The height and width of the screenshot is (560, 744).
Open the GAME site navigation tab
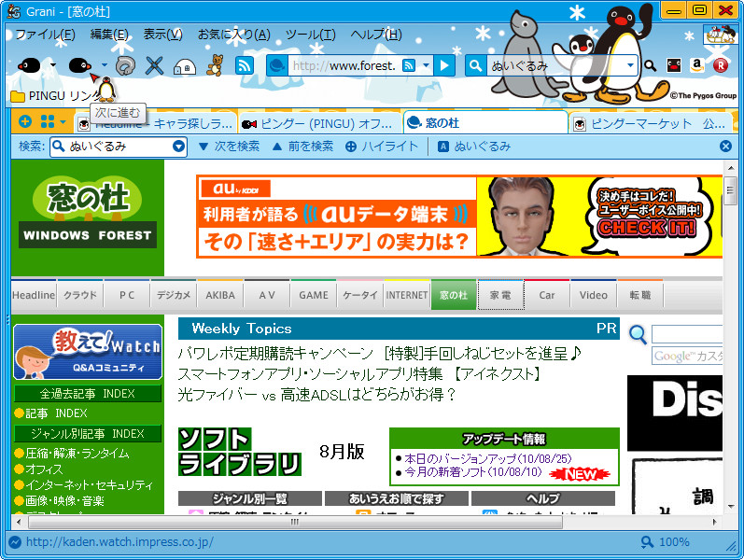tap(313, 295)
